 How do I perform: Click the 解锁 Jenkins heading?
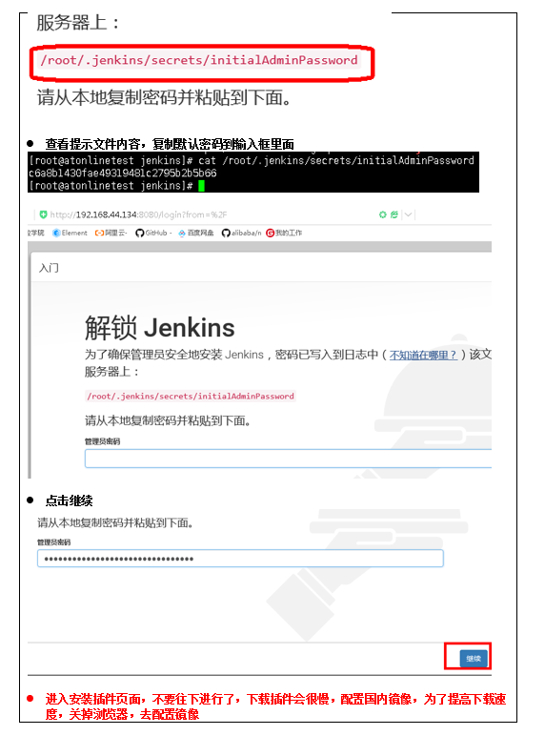[x=159, y=328]
